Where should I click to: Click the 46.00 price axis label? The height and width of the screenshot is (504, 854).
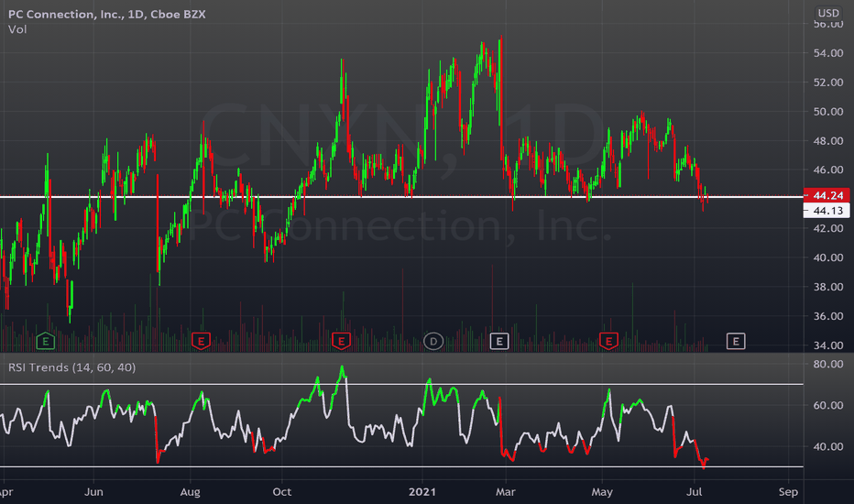(x=827, y=170)
